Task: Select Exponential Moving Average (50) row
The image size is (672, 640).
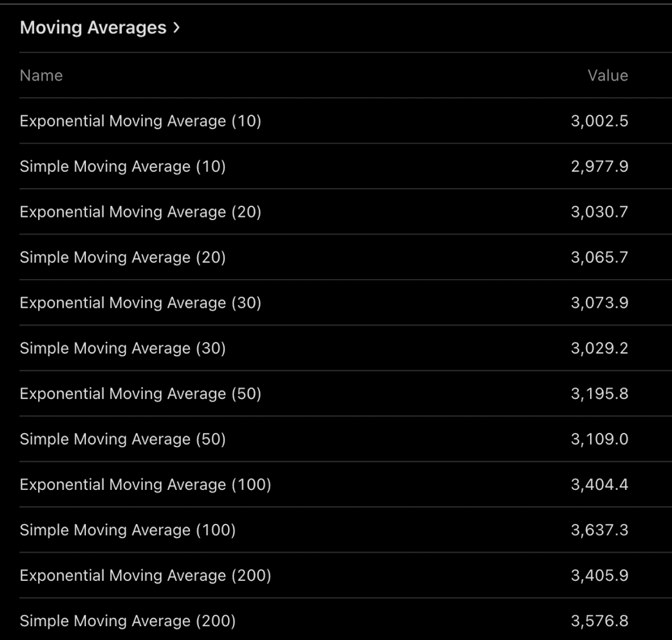Action: (x=140, y=393)
